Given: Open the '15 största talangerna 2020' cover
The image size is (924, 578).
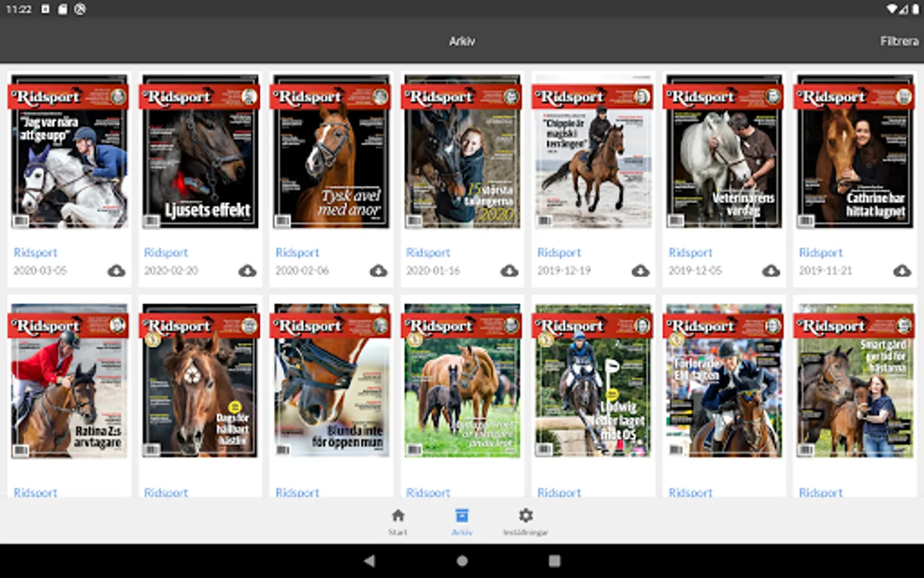Looking at the screenshot, I should coord(462,152).
